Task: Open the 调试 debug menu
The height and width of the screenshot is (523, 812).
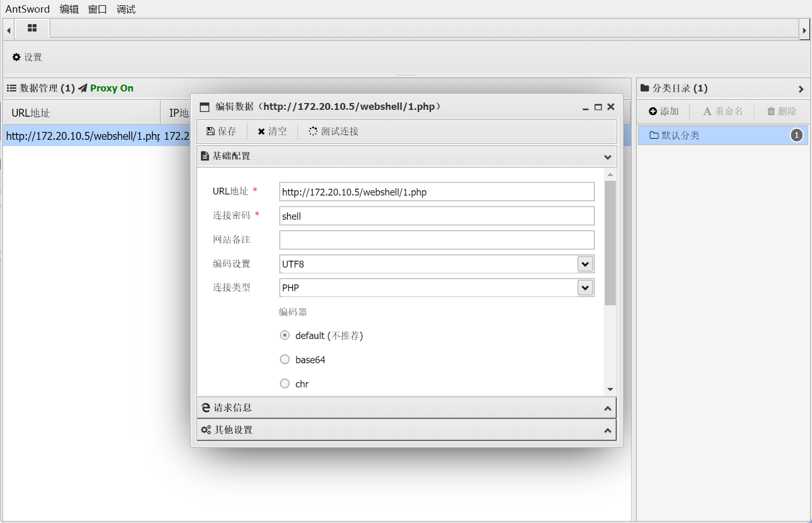Action: coord(126,9)
